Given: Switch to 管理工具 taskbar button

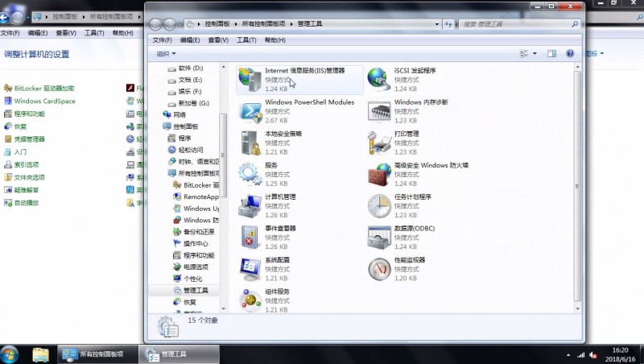Looking at the screenshot, I should tap(179, 354).
